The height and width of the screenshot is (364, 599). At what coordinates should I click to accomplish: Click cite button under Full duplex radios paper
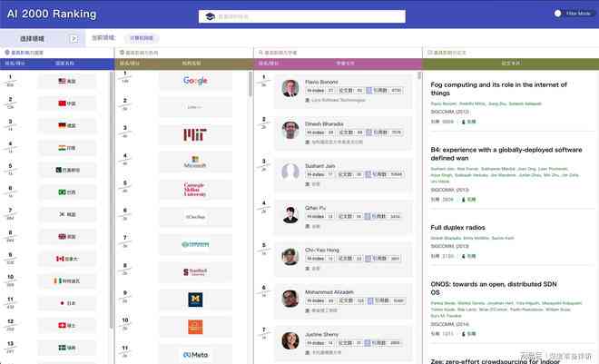coord(468,256)
